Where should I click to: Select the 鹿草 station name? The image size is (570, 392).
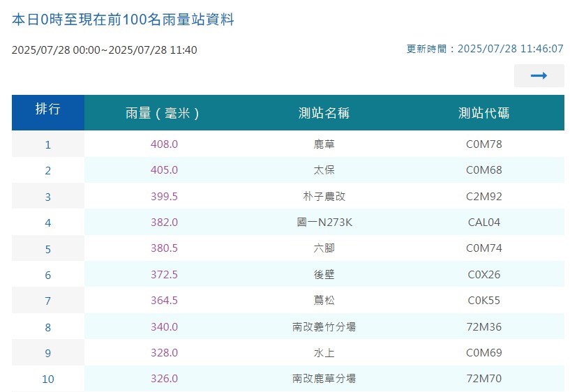point(324,144)
